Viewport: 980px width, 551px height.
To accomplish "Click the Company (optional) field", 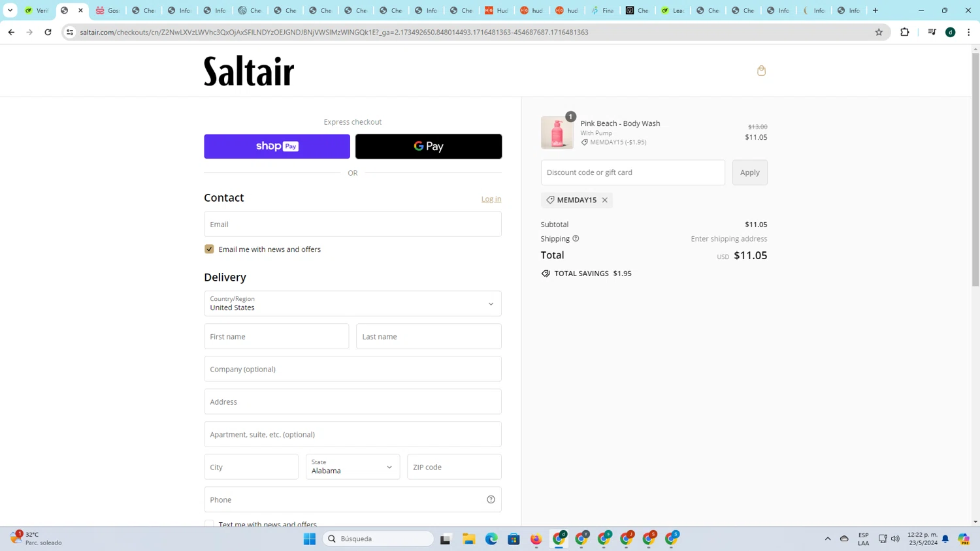I will [353, 369].
